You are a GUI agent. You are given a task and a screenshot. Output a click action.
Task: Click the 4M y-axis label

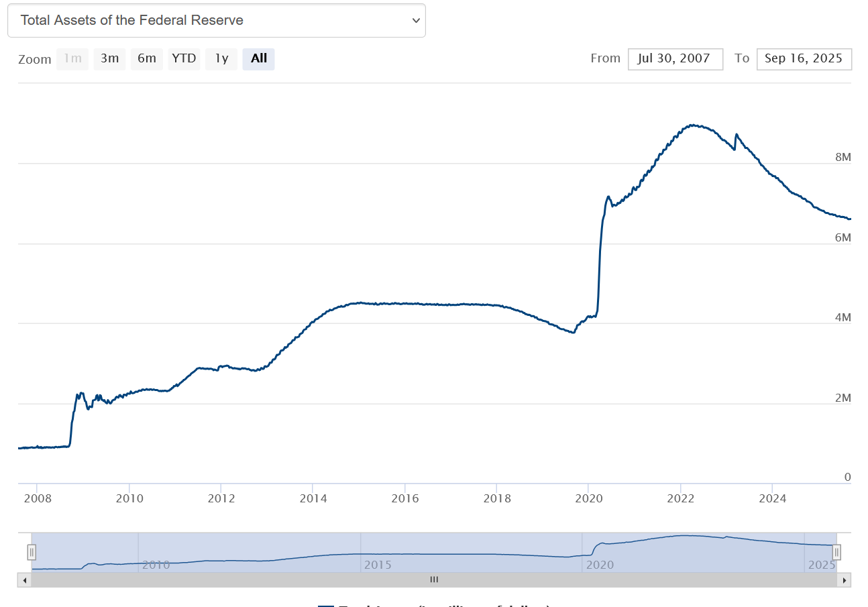843,317
